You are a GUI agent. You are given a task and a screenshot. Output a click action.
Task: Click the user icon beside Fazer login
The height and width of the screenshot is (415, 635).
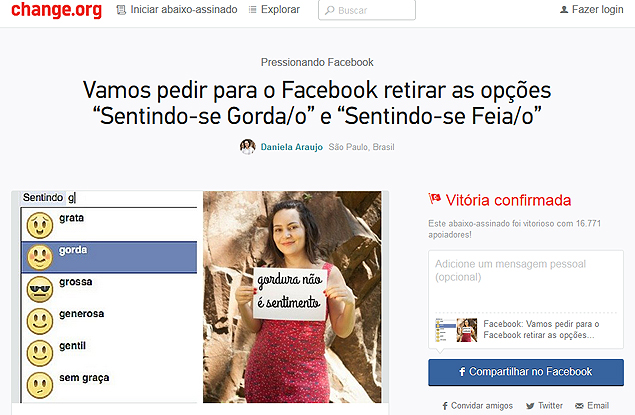click(564, 10)
